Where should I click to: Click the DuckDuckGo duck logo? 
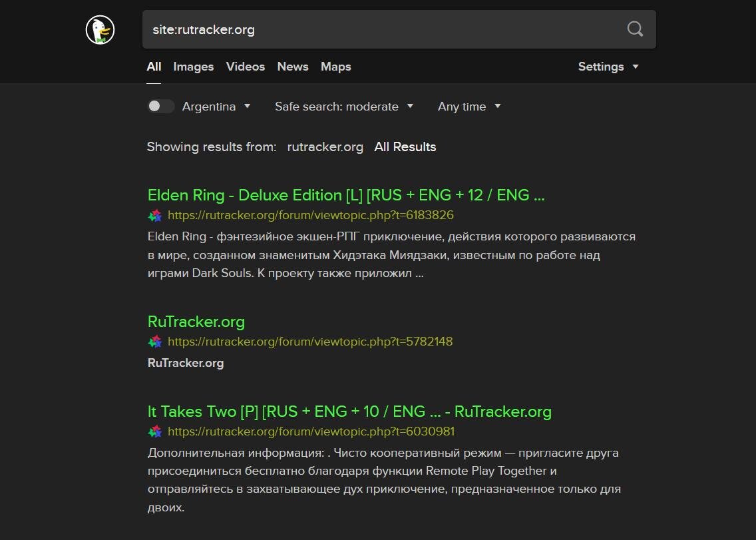coord(100,30)
